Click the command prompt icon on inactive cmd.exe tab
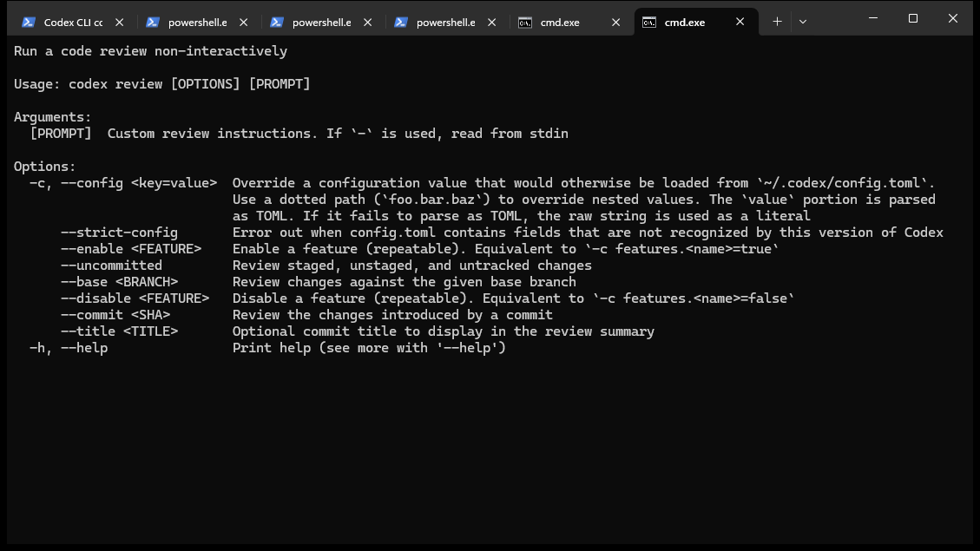The width and height of the screenshot is (980, 551). [525, 23]
